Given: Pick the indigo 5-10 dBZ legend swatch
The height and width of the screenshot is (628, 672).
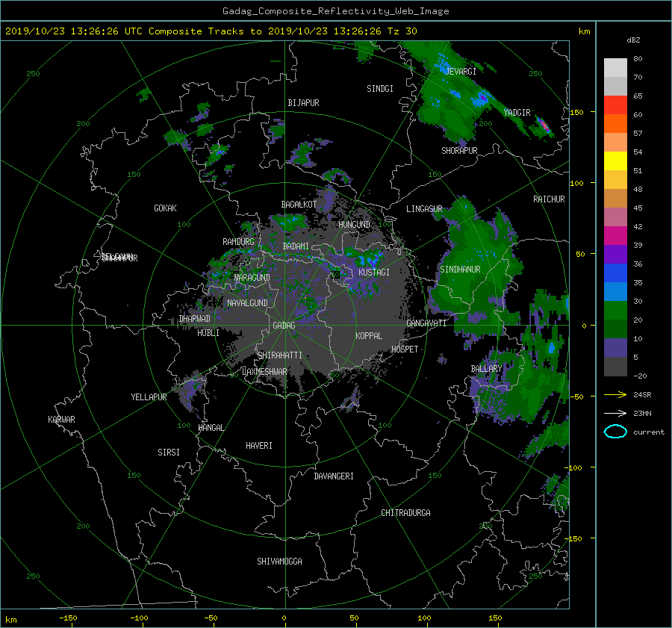Looking at the screenshot, I should [615, 348].
